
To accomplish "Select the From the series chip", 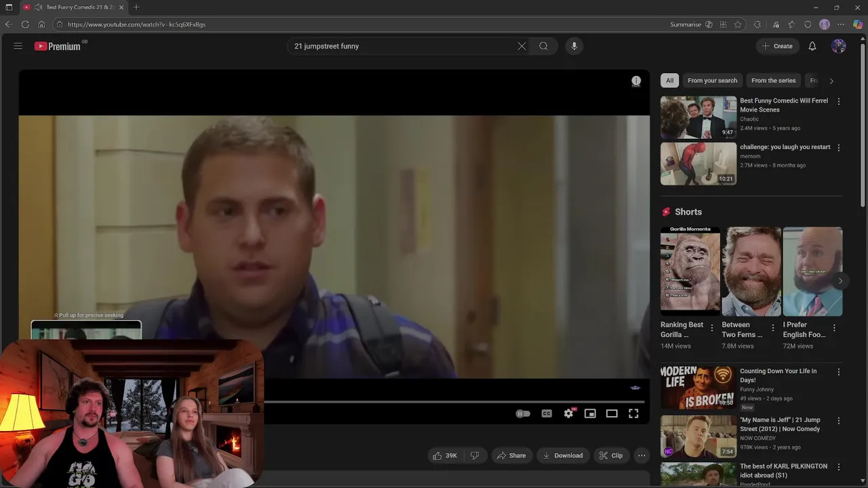I will 773,81.
